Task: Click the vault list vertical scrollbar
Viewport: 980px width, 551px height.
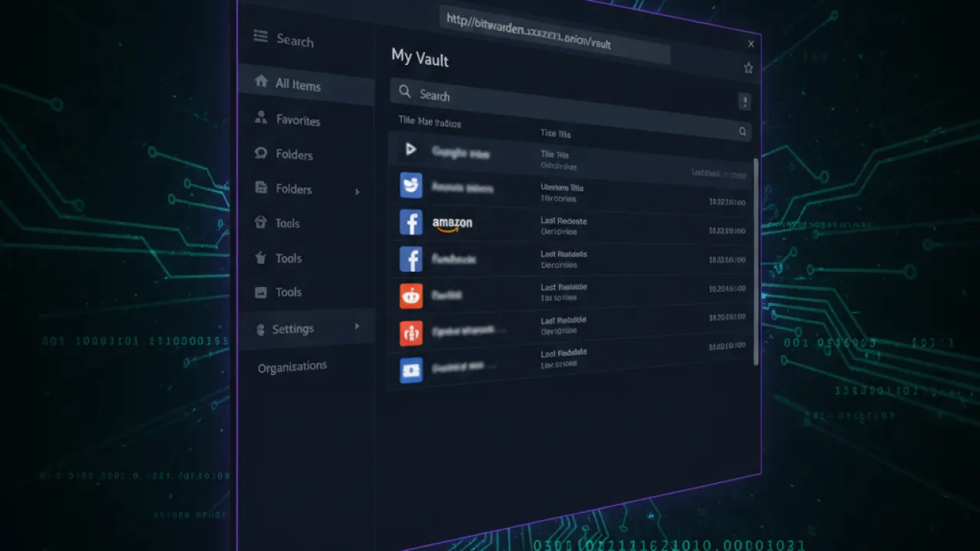Action: pos(757,260)
